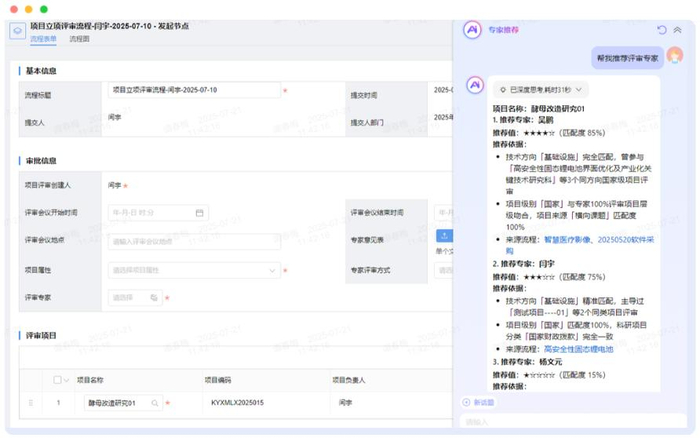Click the green maximize window button
Screen dimensions: 700x438
44,9
